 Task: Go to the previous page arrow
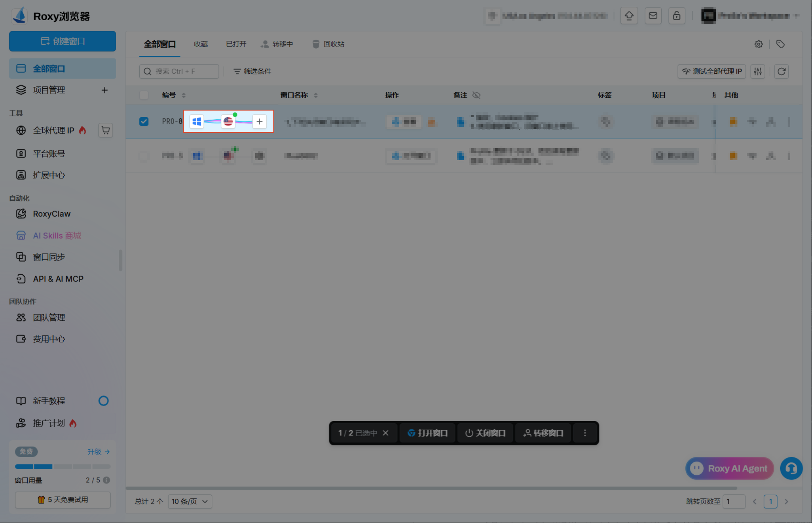point(755,501)
